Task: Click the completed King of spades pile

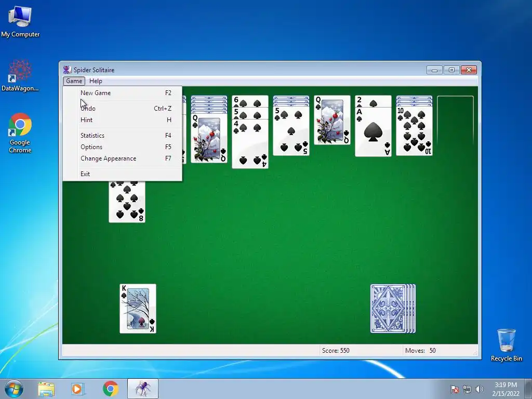Action: 138,309
